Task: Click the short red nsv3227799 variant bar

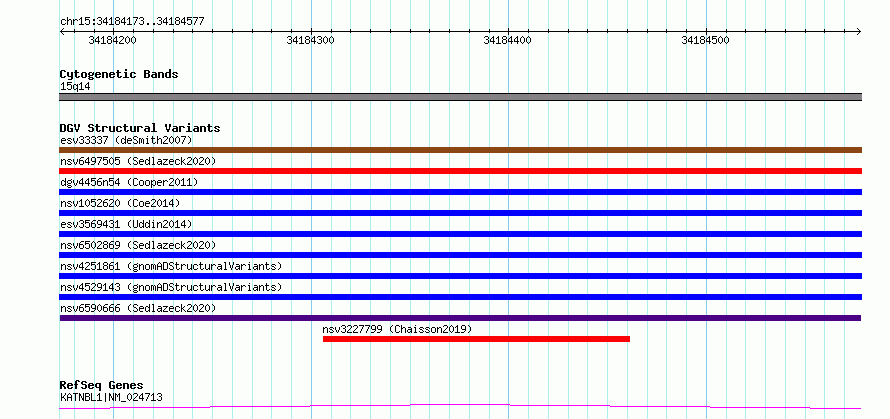Action: [476, 339]
